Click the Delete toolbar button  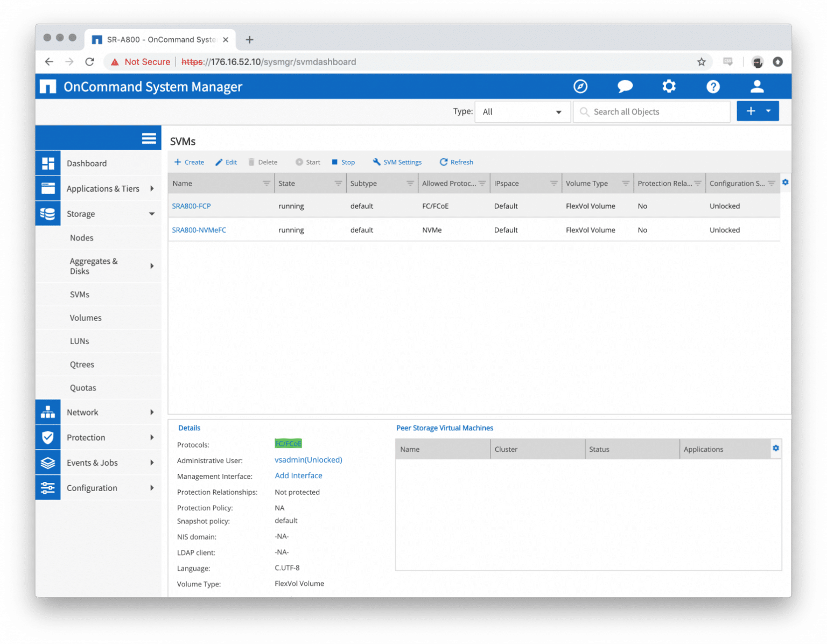[x=263, y=162]
